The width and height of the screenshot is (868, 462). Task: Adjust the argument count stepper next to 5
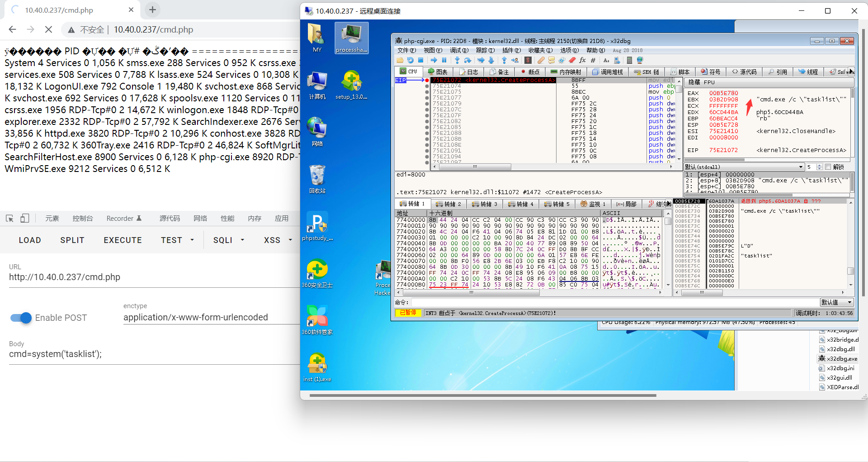click(820, 167)
